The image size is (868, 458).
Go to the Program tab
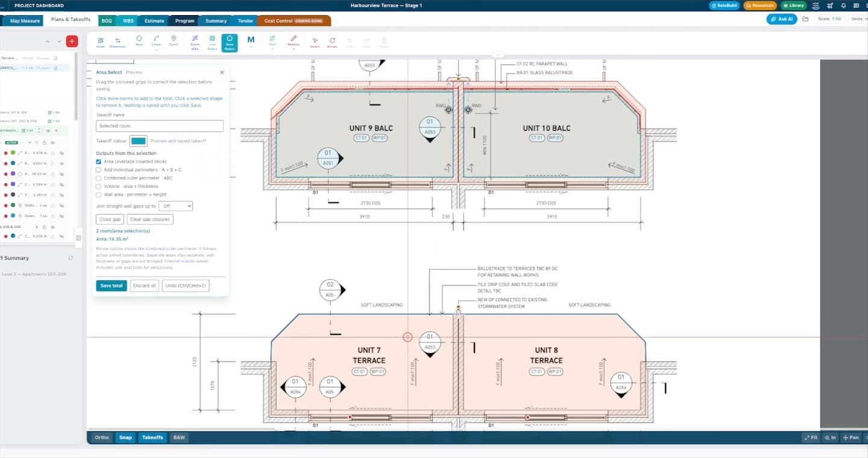185,20
